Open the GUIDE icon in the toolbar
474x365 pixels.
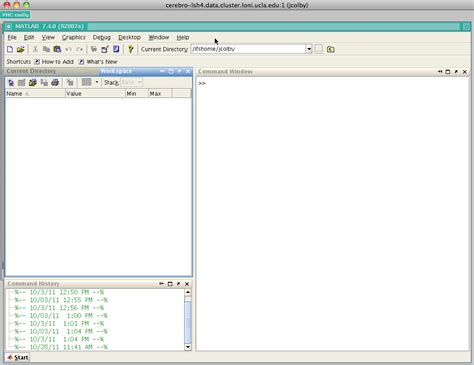[x=105, y=49]
